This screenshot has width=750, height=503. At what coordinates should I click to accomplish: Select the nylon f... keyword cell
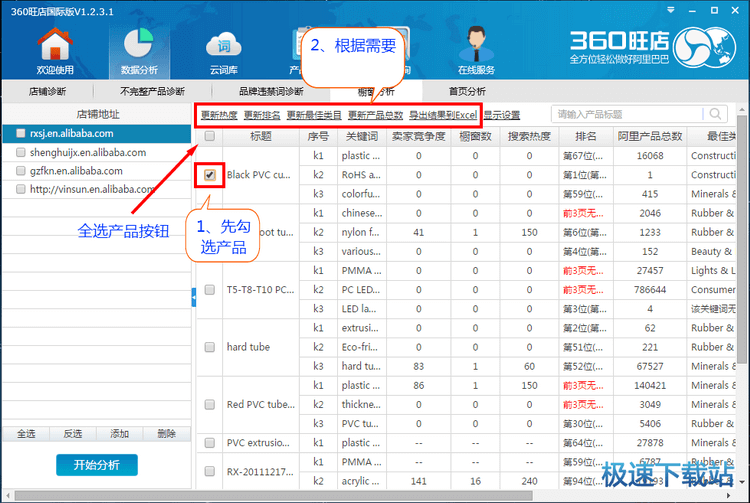click(x=362, y=232)
